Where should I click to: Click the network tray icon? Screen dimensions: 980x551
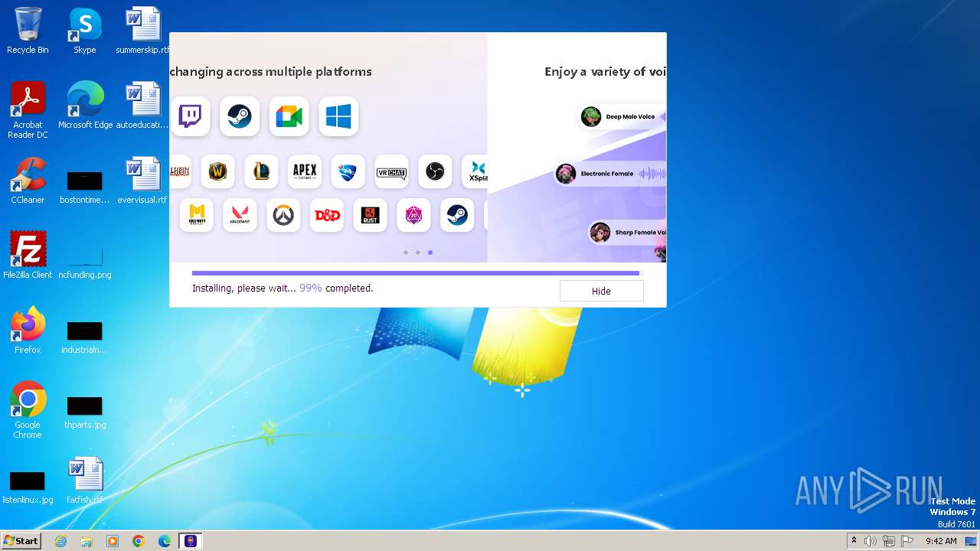(x=889, y=541)
